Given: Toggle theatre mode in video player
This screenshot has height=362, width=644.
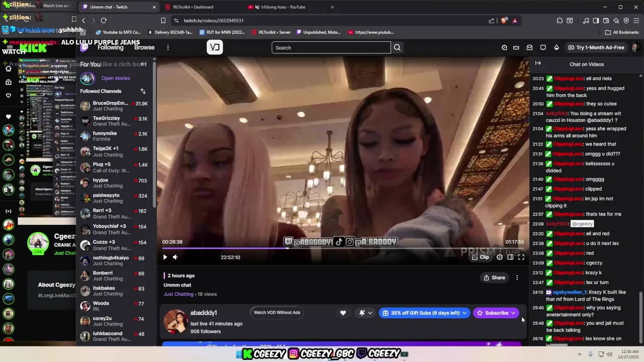Looking at the screenshot, I should pyautogui.click(x=510, y=257).
